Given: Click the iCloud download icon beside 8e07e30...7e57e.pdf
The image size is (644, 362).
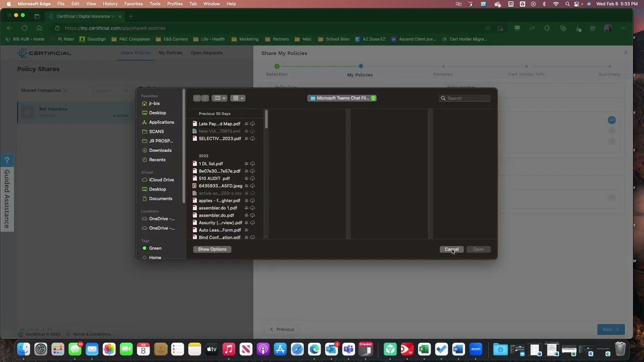Looking at the screenshot, I should pos(252,171).
